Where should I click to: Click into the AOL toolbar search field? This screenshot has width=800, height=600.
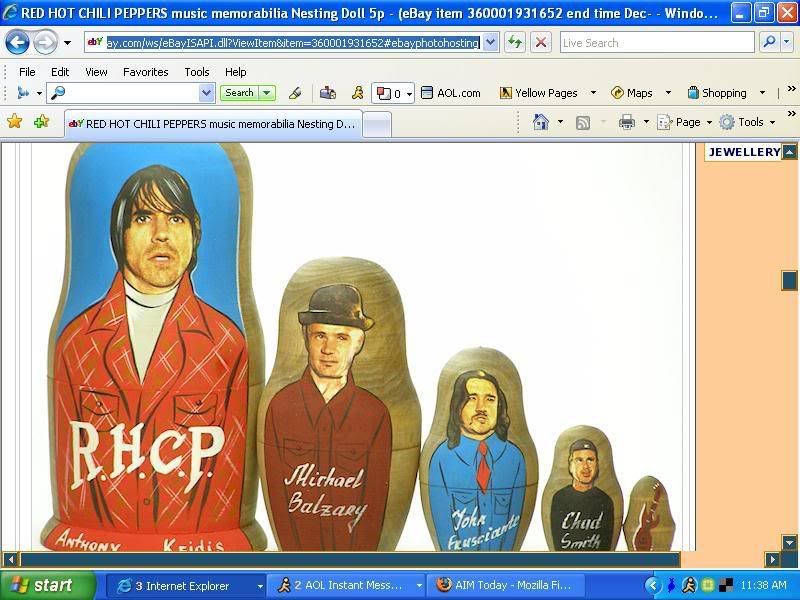tap(123, 93)
